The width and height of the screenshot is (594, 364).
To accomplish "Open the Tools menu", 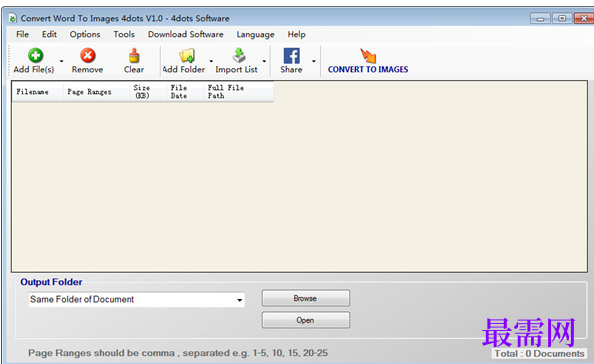I will (124, 34).
